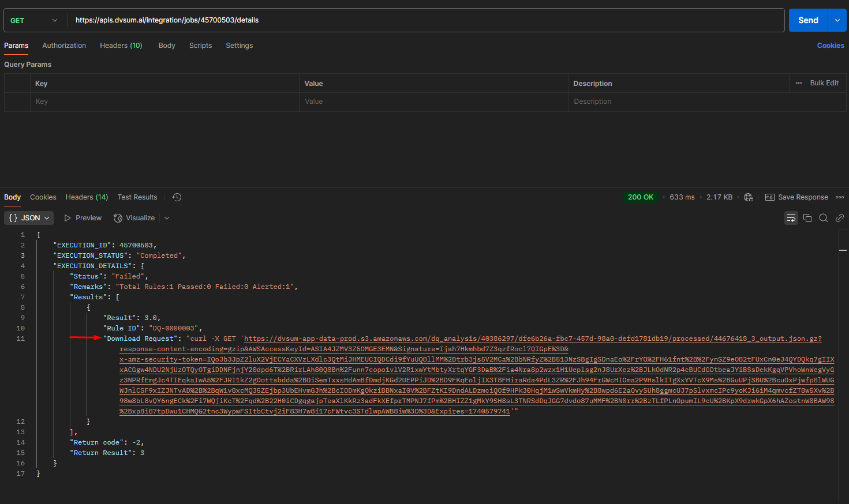Click the Preview button
The width and height of the screenshot is (849, 504).
coord(83,218)
